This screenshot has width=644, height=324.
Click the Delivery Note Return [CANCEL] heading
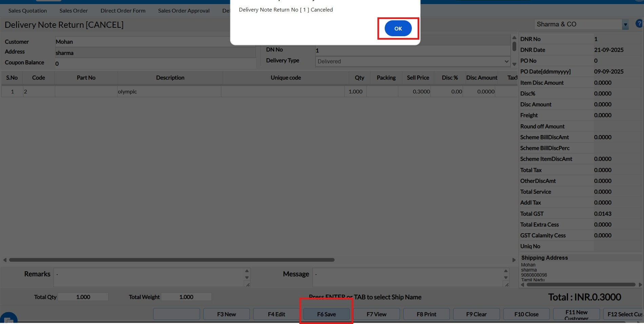64,25
